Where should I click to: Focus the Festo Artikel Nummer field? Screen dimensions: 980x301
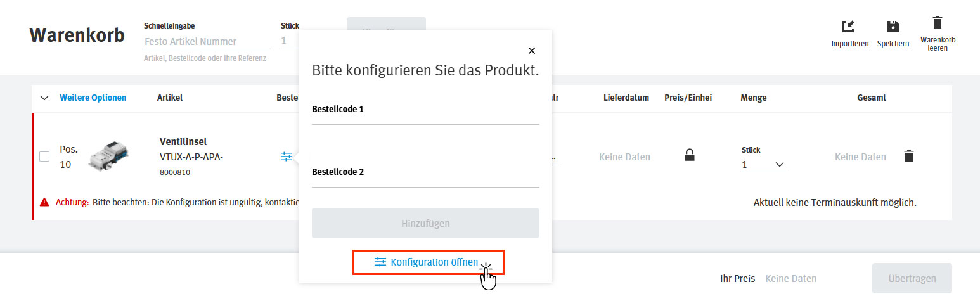pyautogui.click(x=207, y=42)
